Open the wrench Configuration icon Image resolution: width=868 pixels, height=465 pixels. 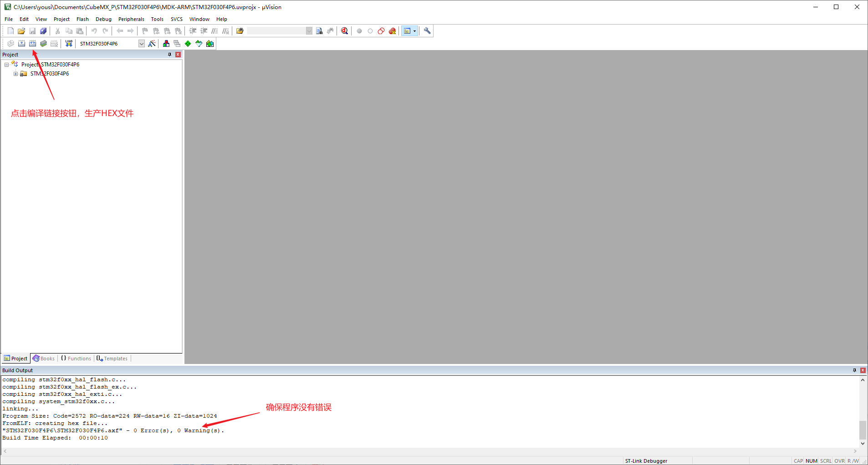pyautogui.click(x=427, y=31)
